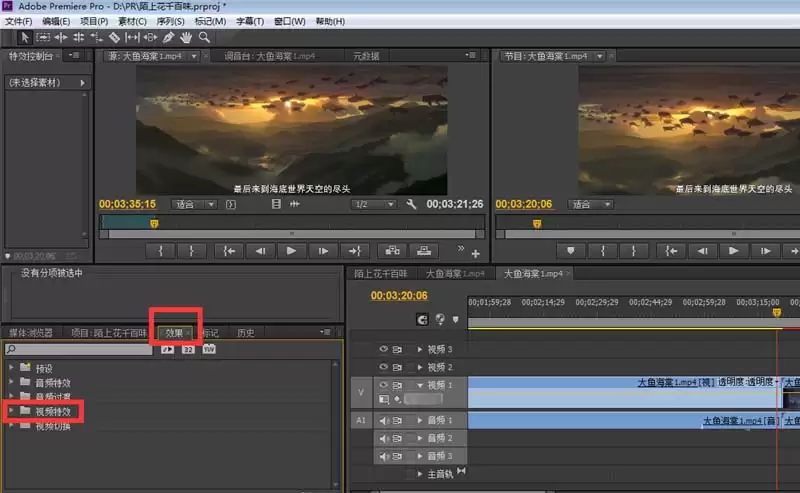
Task: Switch to the 效果 tab
Action: tap(174, 333)
